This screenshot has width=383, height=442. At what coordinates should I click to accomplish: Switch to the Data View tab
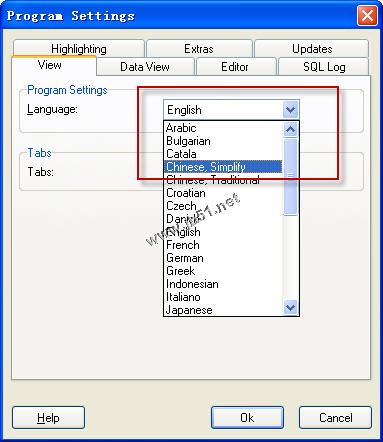click(x=145, y=67)
